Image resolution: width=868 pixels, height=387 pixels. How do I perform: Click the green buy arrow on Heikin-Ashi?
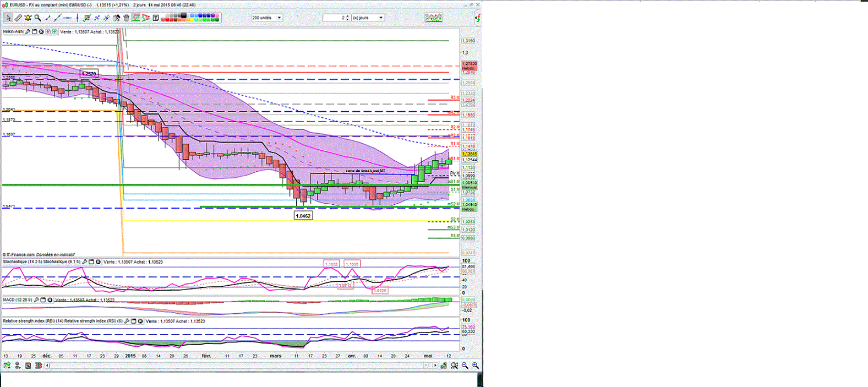54,32
